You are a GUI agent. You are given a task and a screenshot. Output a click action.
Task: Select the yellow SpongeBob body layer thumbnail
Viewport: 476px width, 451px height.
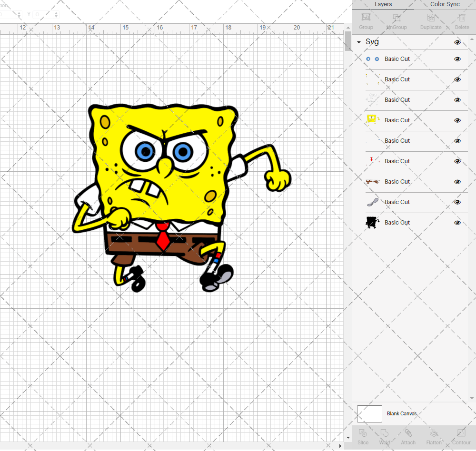pyautogui.click(x=373, y=120)
